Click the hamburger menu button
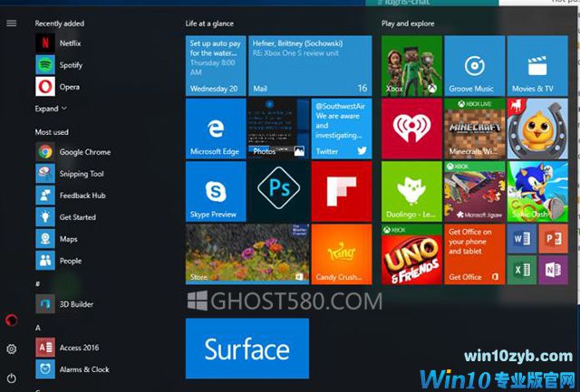This screenshot has width=580, height=392. click(x=12, y=24)
